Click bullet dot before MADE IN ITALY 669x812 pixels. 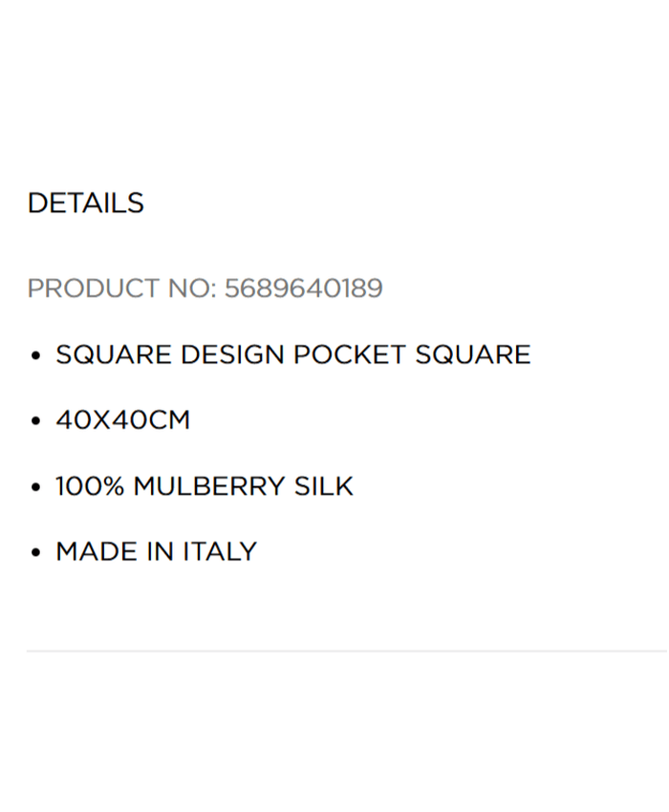[x=35, y=552]
